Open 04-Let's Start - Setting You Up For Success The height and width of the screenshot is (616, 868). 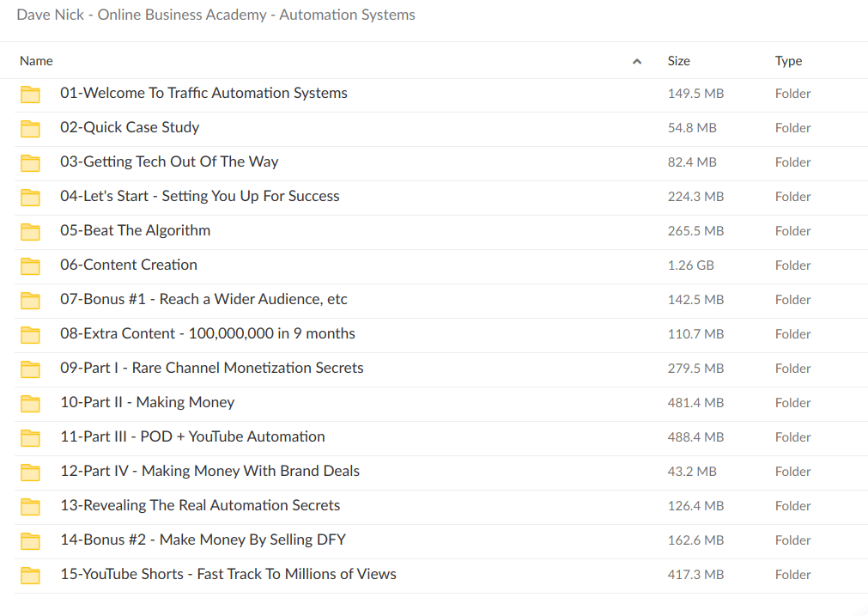click(x=199, y=197)
